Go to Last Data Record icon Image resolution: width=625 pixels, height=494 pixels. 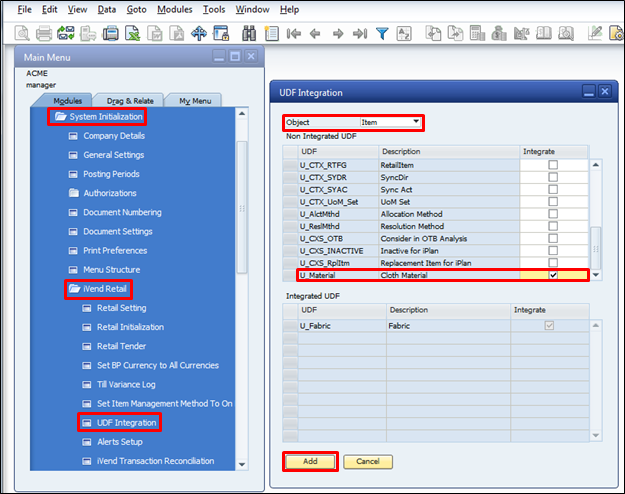(x=360, y=34)
